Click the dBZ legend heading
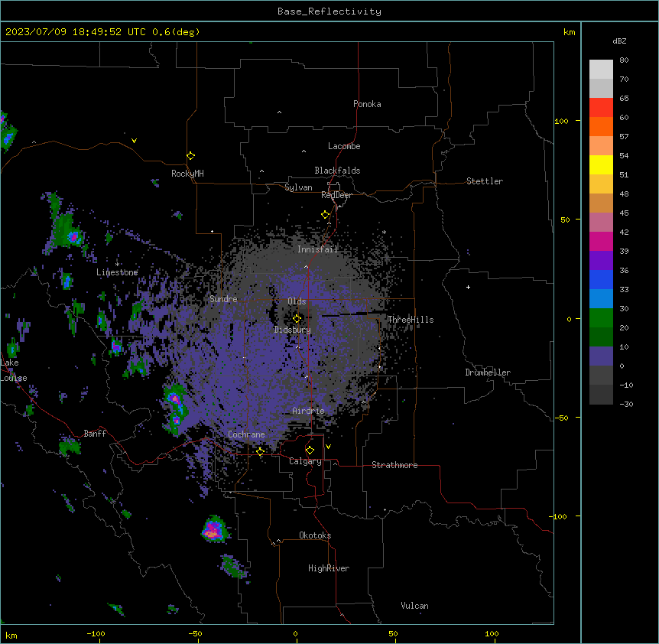The image size is (659, 644). pos(619,41)
